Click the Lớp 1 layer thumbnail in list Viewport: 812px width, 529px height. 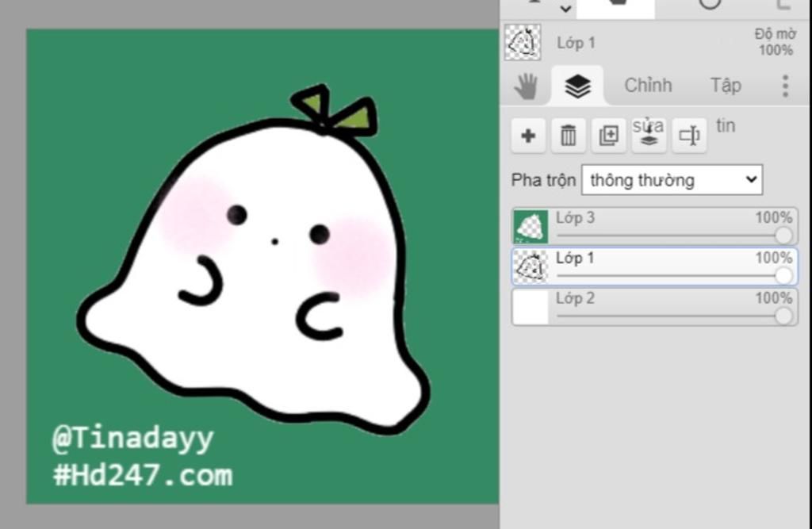pos(530,266)
